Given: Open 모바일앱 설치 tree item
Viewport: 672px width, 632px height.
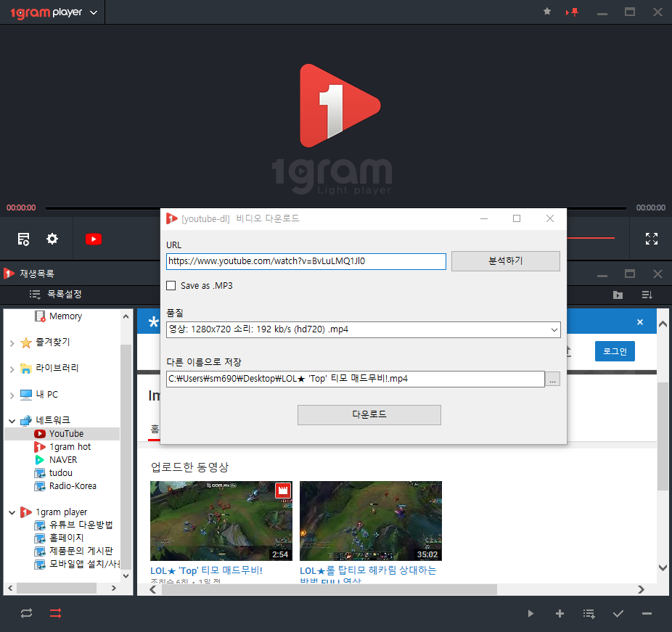Looking at the screenshot, I should click(84, 564).
